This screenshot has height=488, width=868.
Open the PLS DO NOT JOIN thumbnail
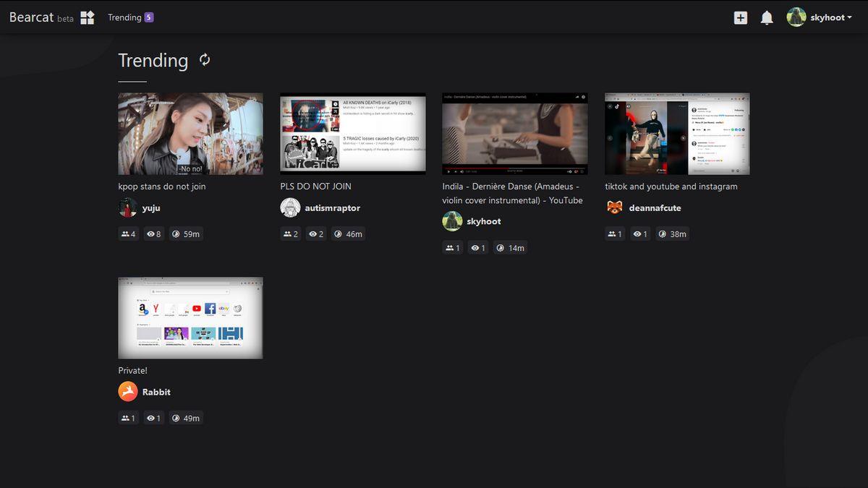[353, 134]
